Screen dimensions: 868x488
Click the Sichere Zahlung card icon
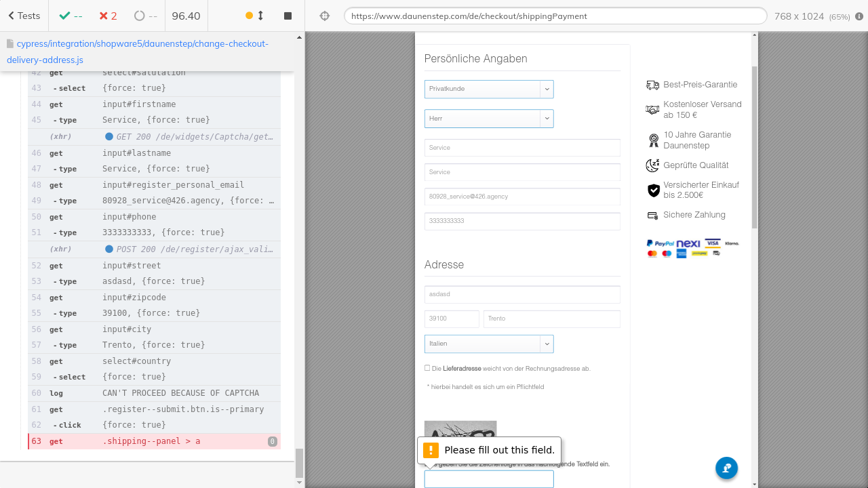[652, 216]
